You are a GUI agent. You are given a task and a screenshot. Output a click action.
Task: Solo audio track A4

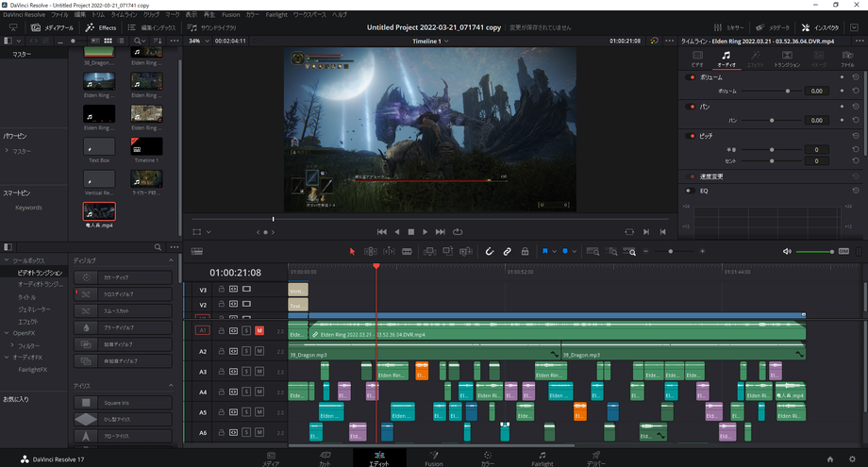point(247,392)
